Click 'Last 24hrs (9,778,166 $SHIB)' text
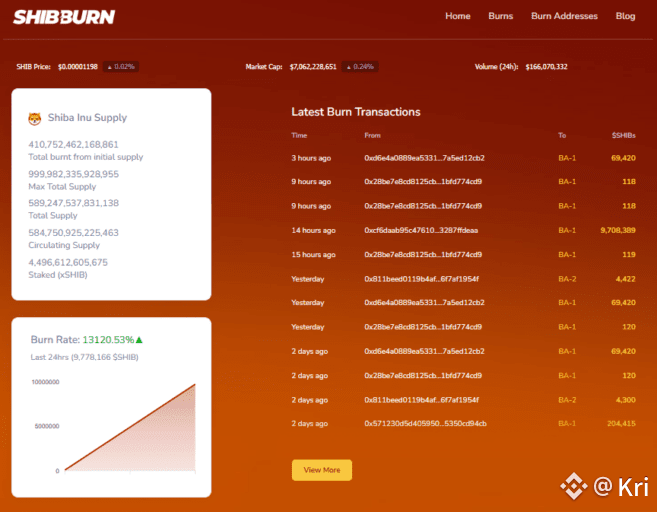The image size is (657, 512). click(85, 357)
